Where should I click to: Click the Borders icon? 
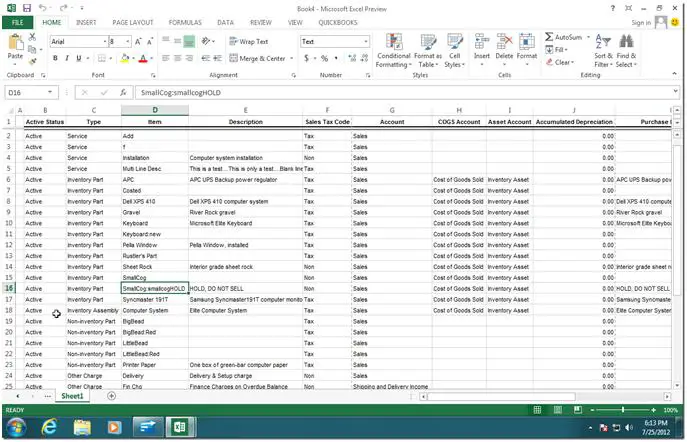tap(102, 58)
